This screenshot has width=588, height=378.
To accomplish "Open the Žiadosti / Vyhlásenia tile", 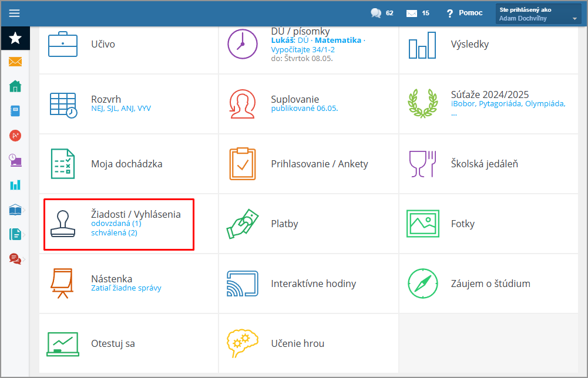I will (x=136, y=215).
